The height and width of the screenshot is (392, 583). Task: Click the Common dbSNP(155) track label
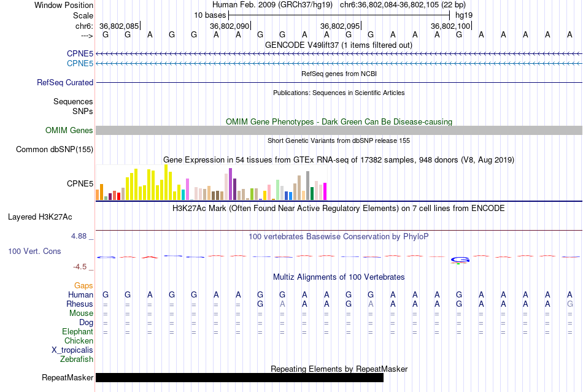coord(54,149)
